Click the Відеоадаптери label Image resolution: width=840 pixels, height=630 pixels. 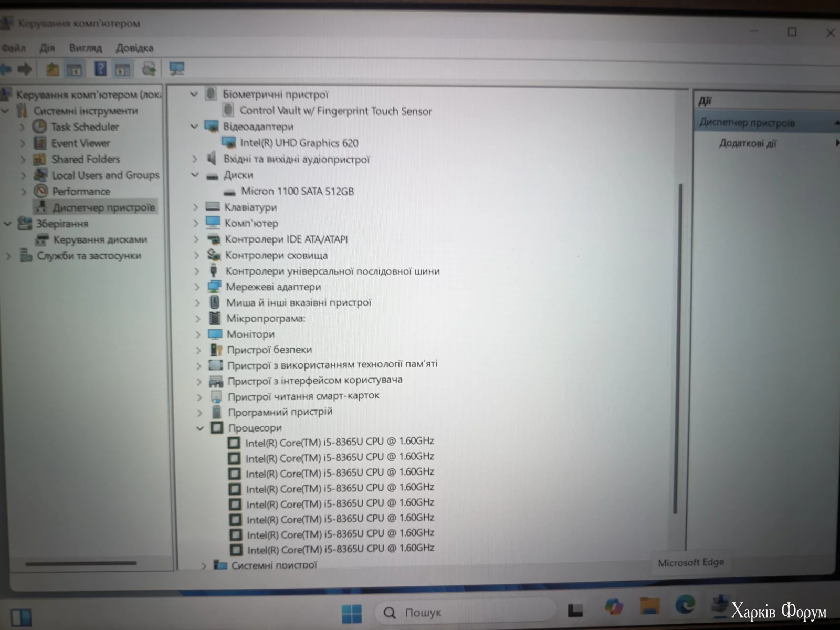point(258,127)
